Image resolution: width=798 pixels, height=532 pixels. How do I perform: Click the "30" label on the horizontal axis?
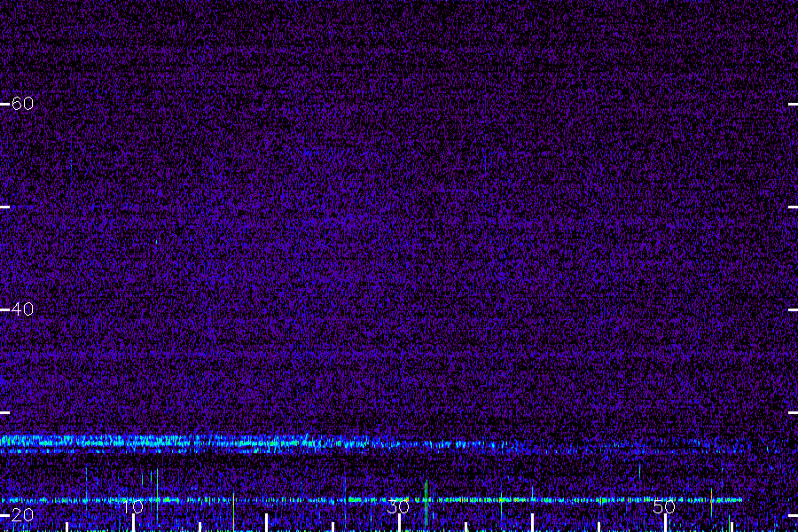click(398, 506)
